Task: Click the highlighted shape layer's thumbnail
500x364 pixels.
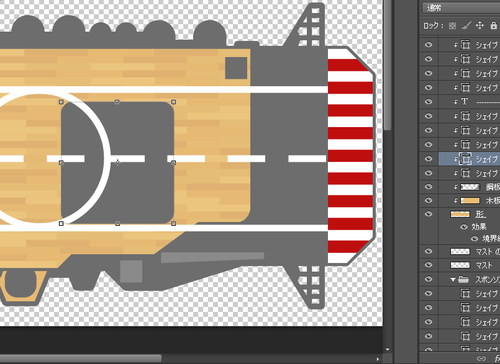Action: click(465, 159)
